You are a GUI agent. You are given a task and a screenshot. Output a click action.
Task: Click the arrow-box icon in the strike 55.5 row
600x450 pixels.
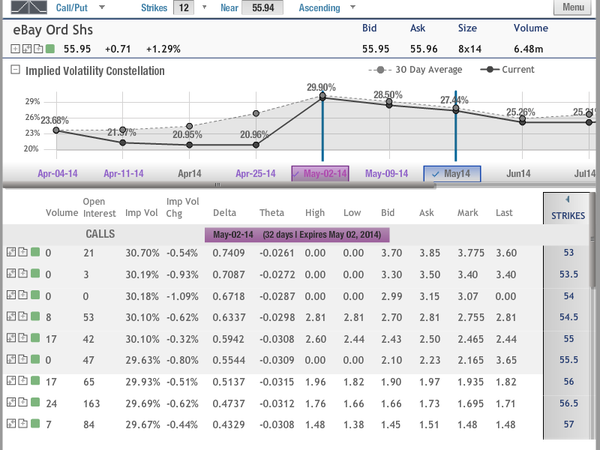tap(11, 359)
